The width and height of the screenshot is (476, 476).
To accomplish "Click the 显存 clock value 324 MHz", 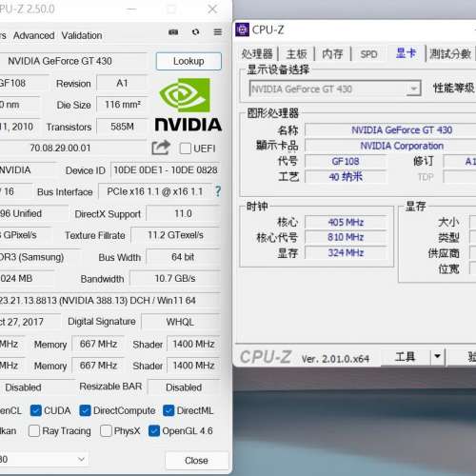I will [346, 252].
